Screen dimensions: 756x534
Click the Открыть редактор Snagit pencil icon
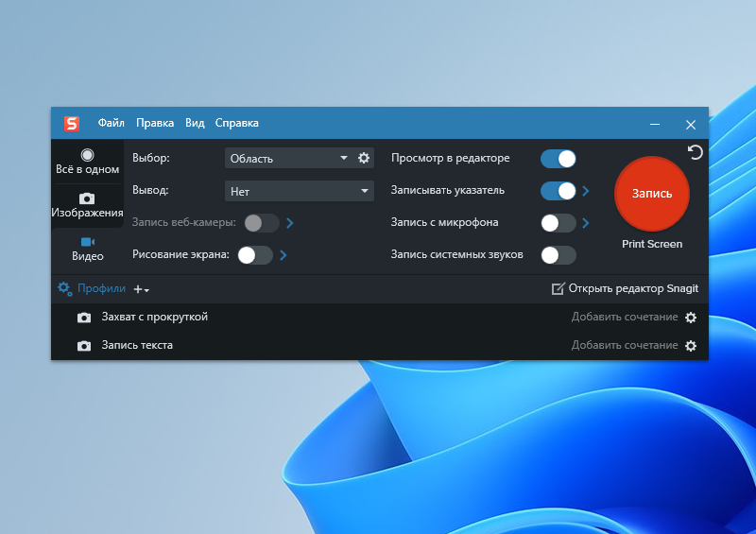(558, 288)
